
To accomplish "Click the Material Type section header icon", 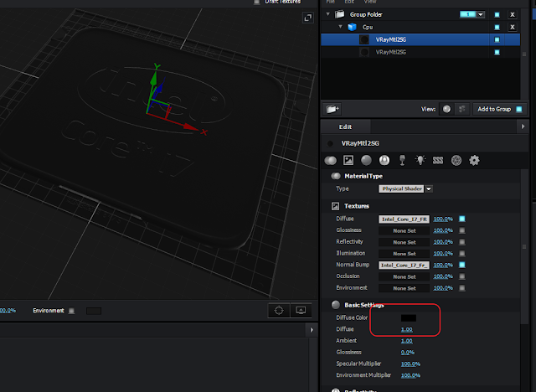I will [x=336, y=176].
